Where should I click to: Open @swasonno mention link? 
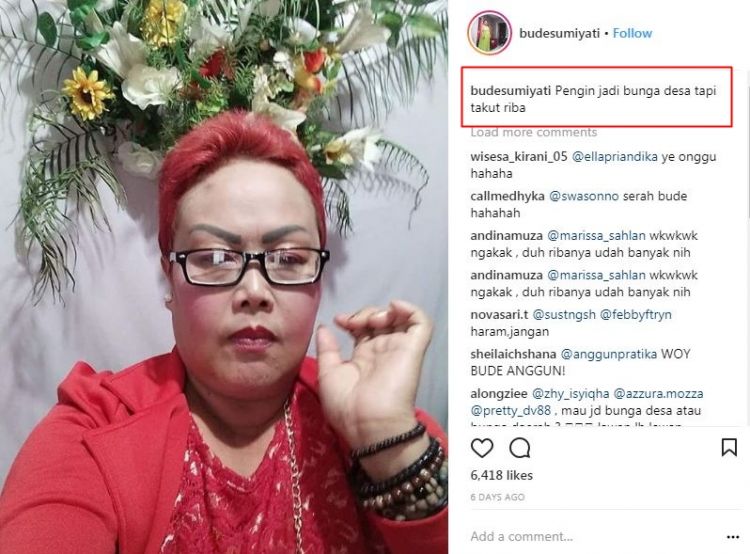pyautogui.click(x=584, y=196)
